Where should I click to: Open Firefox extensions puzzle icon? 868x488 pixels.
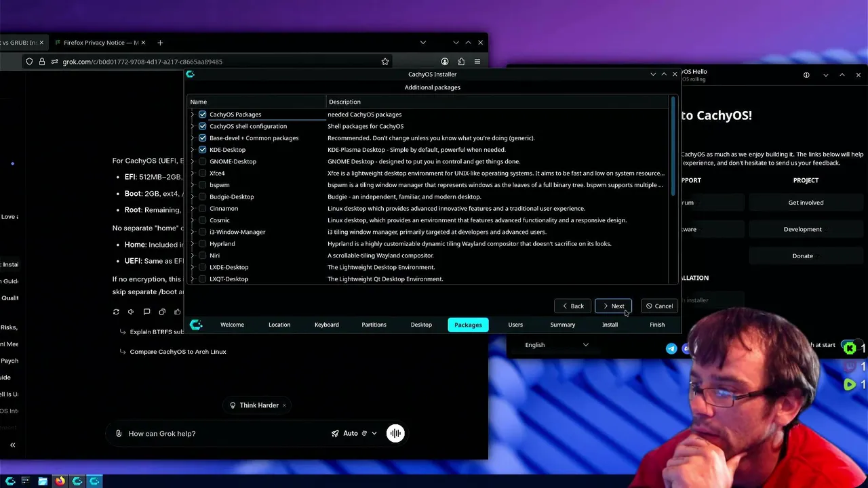click(x=461, y=62)
